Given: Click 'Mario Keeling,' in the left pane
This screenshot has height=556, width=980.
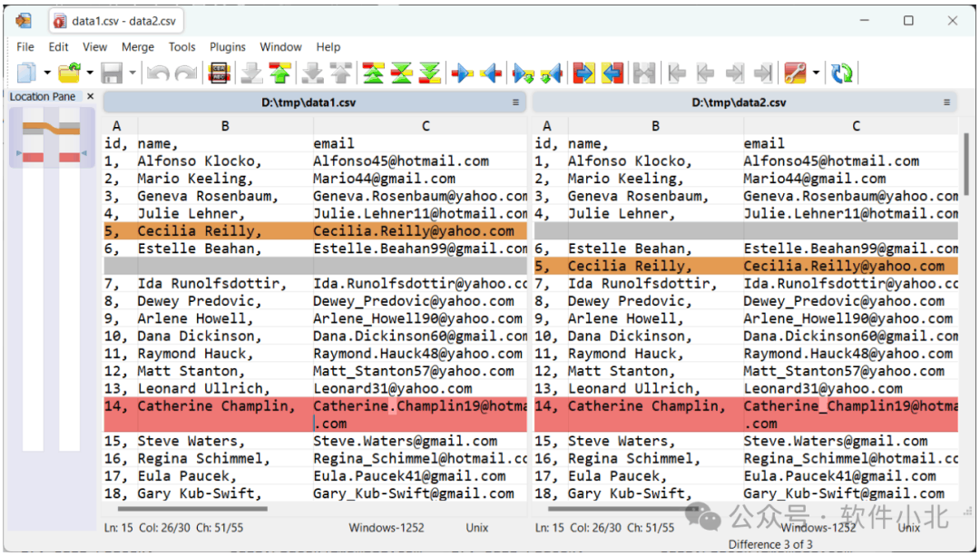Looking at the screenshot, I should pyautogui.click(x=196, y=179).
